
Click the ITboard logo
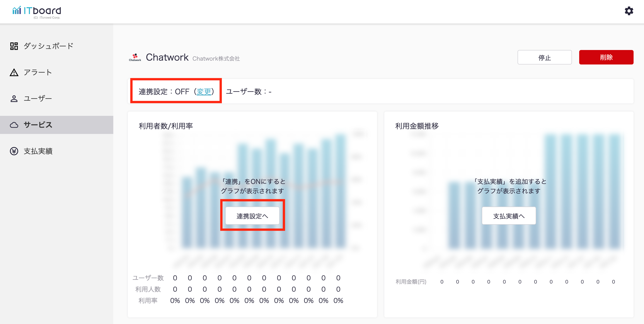(x=37, y=12)
